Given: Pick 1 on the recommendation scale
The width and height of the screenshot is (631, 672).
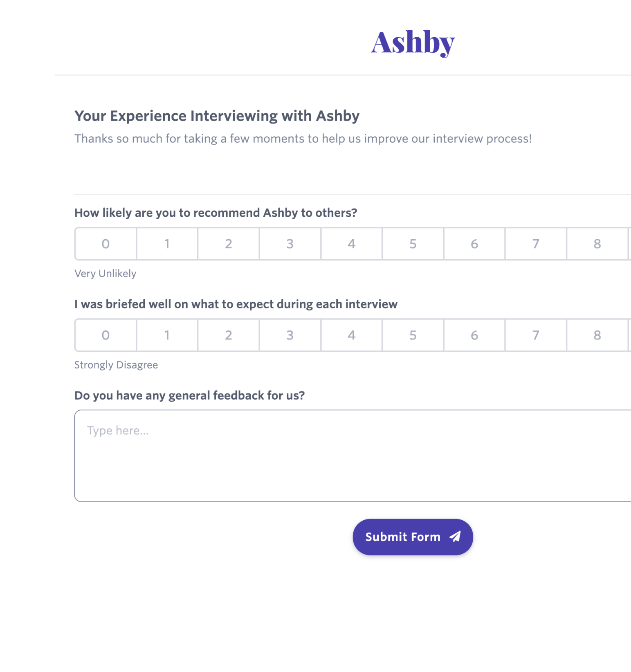Looking at the screenshot, I should point(167,243).
